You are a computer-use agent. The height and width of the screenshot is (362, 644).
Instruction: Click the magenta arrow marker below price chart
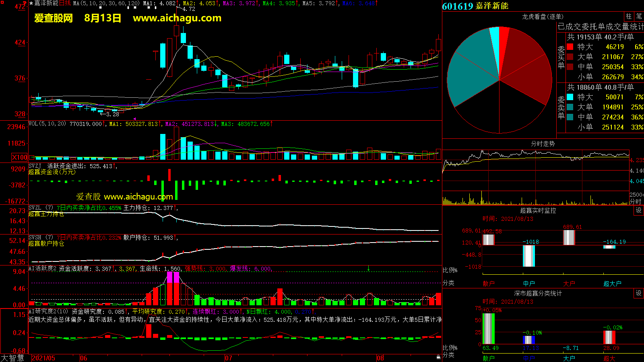(x=134, y=119)
